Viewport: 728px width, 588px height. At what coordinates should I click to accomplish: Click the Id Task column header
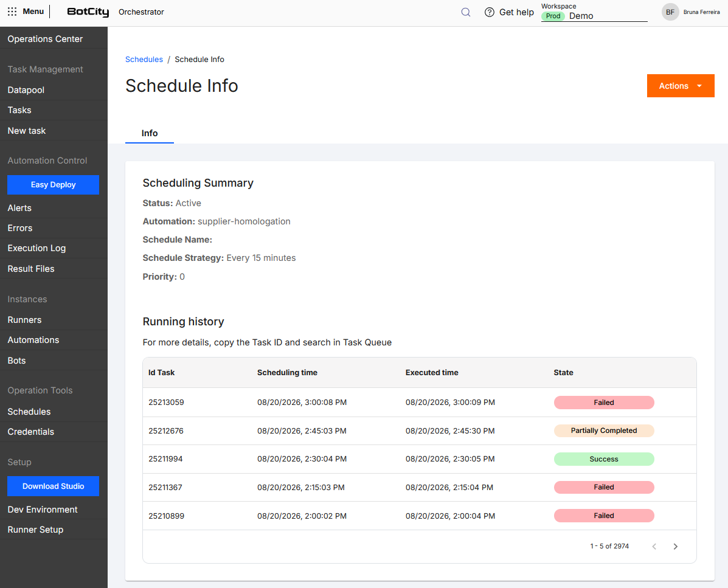[162, 372]
